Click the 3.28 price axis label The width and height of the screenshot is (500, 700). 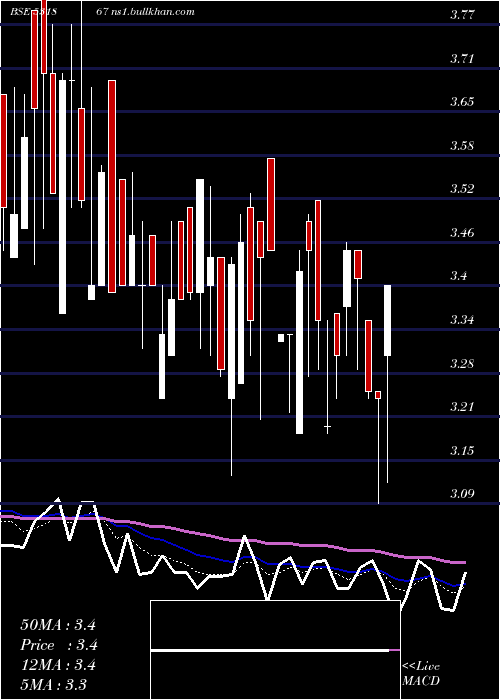click(x=462, y=363)
